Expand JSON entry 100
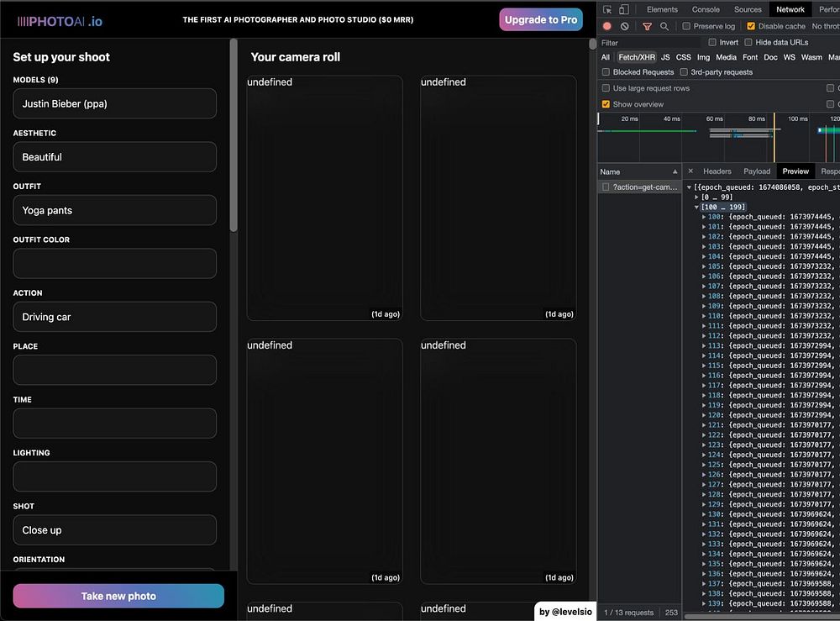Screen dimensions: 840x621 [x=704, y=217]
